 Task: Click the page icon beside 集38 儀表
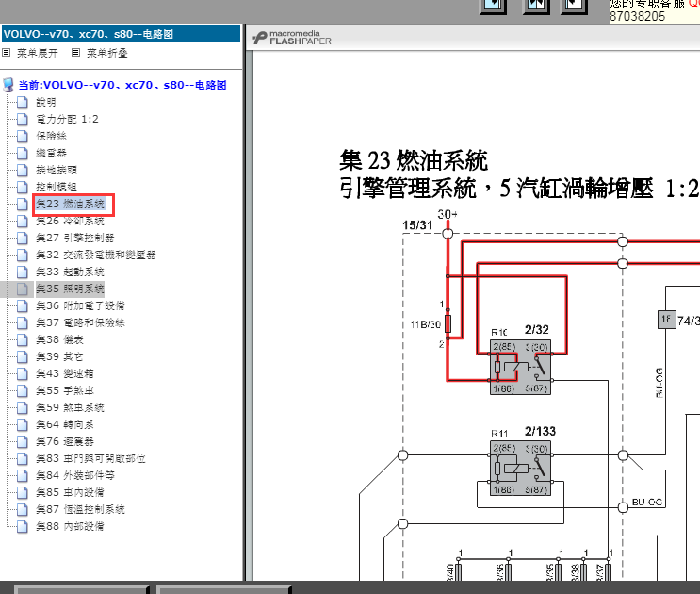(x=23, y=339)
